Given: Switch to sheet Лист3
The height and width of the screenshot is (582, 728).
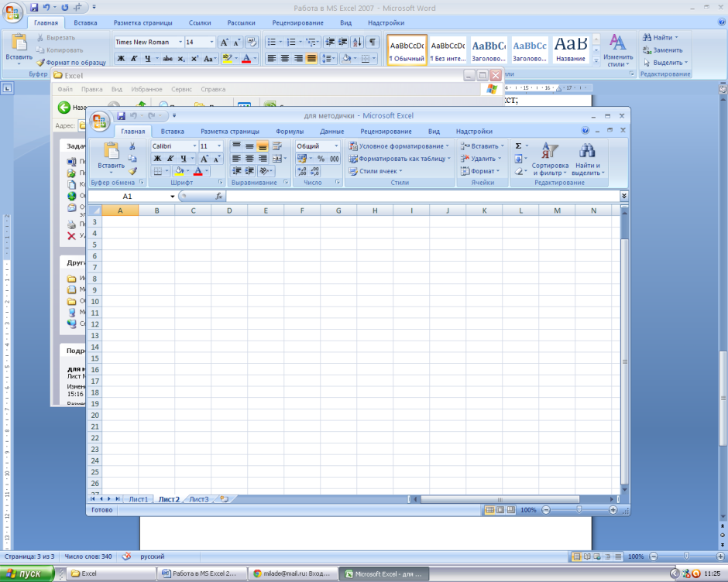Looking at the screenshot, I should pos(199,499).
